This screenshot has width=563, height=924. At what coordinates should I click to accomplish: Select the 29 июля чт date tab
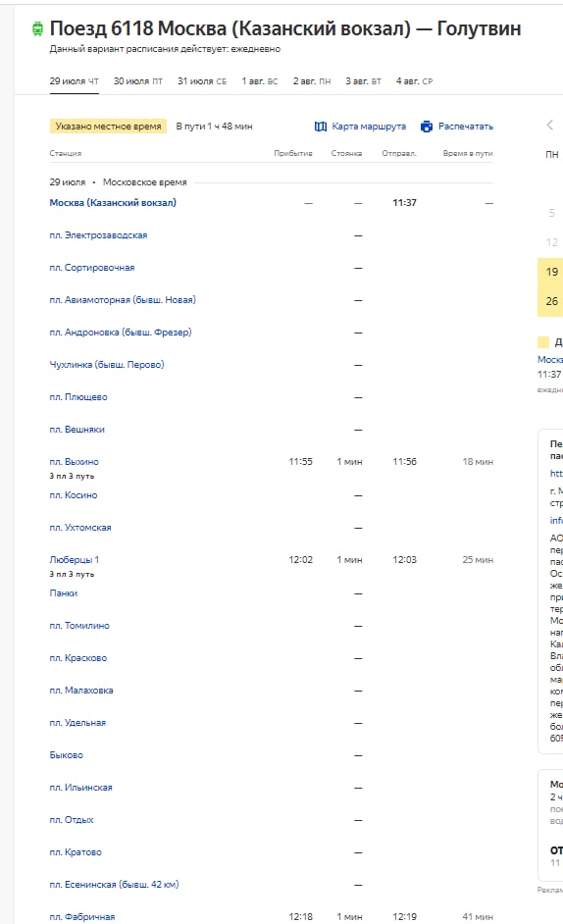(75, 81)
